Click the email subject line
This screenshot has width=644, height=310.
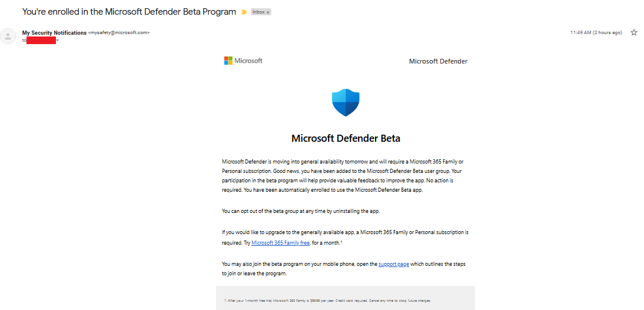pos(129,12)
